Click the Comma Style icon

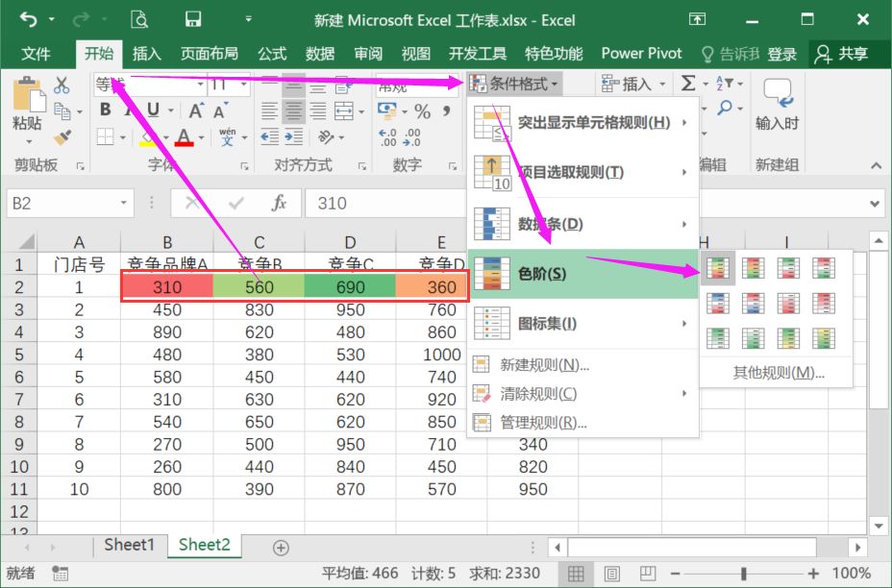pyautogui.click(x=447, y=110)
